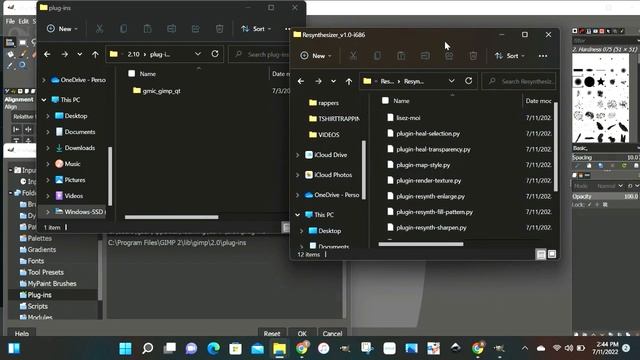Open Microsoft Edge from taskbar
The image size is (640, 360).
(x=213, y=348)
